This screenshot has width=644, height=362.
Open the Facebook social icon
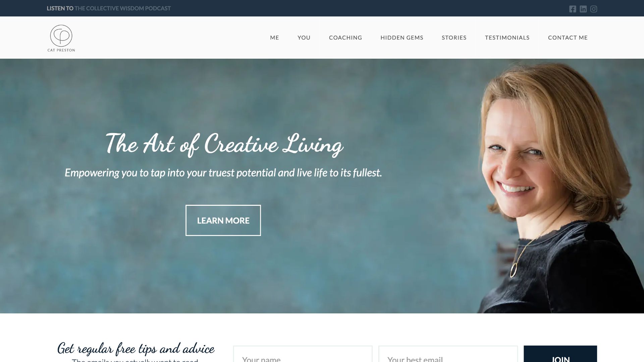(x=573, y=9)
